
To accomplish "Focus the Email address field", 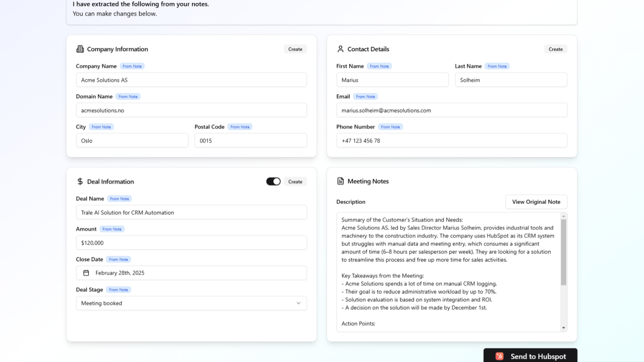I will click(452, 110).
